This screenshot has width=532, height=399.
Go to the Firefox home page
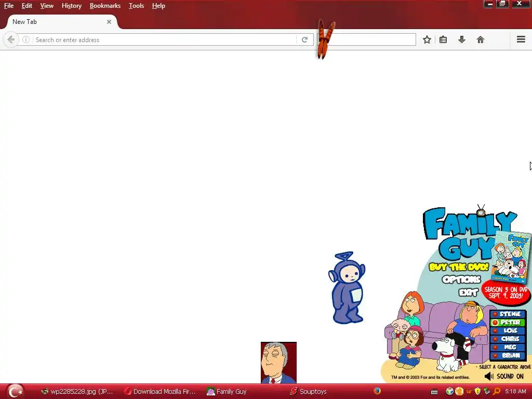click(481, 39)
